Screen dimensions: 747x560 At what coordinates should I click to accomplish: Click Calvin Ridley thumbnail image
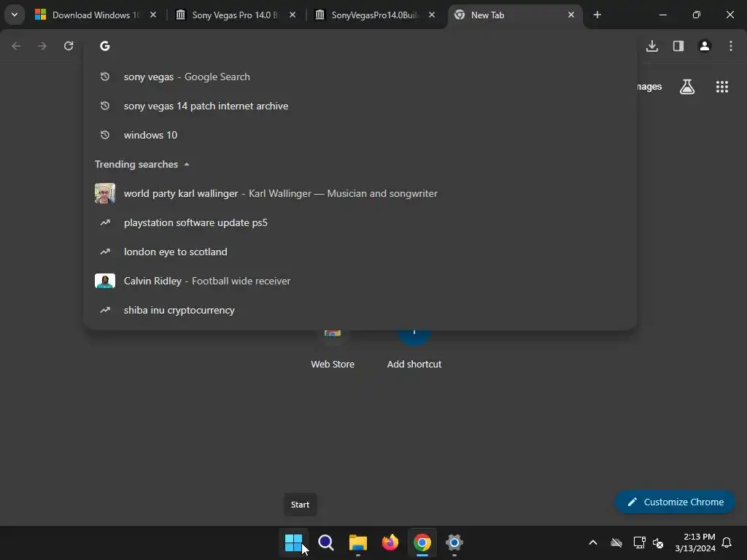click(x=105, y=281)
